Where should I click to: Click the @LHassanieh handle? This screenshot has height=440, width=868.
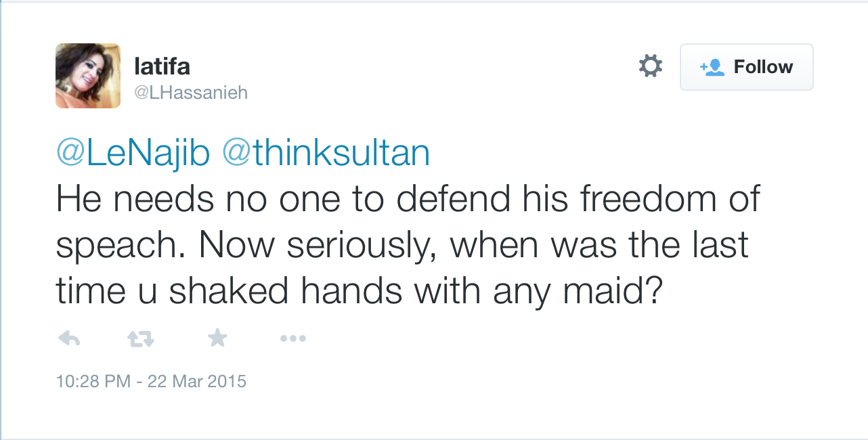pyautogui.click(x=192, y=92)
